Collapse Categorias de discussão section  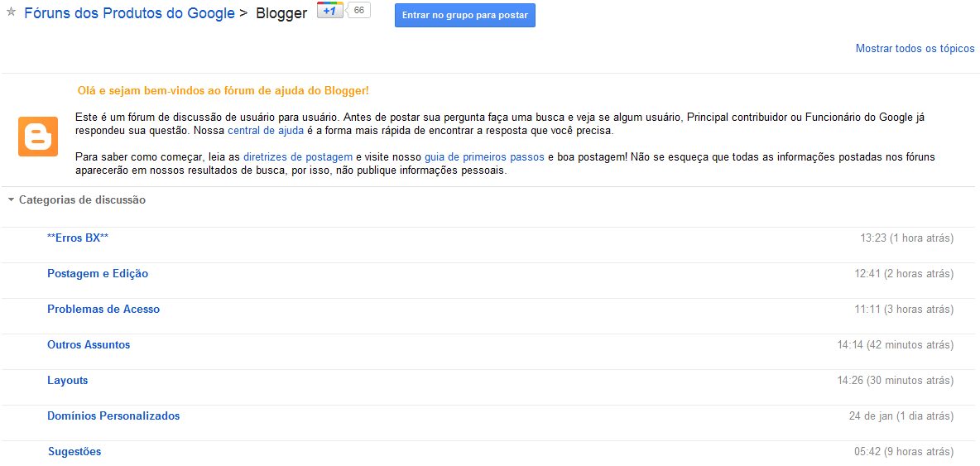click(11, 200)
